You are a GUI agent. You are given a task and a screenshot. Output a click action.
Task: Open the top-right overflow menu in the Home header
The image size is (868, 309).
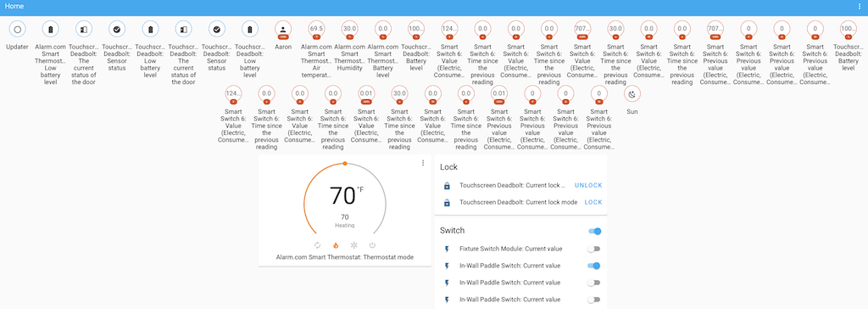point(860,6)
